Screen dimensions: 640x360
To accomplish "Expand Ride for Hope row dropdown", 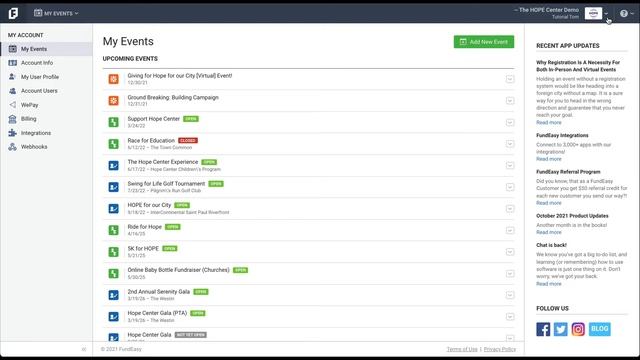I will pyautogui.click(x=510, y=230).
